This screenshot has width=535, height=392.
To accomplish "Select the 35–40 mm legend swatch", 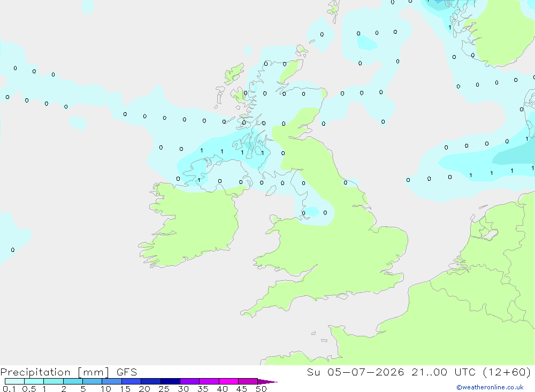I will tap(209, 381).
